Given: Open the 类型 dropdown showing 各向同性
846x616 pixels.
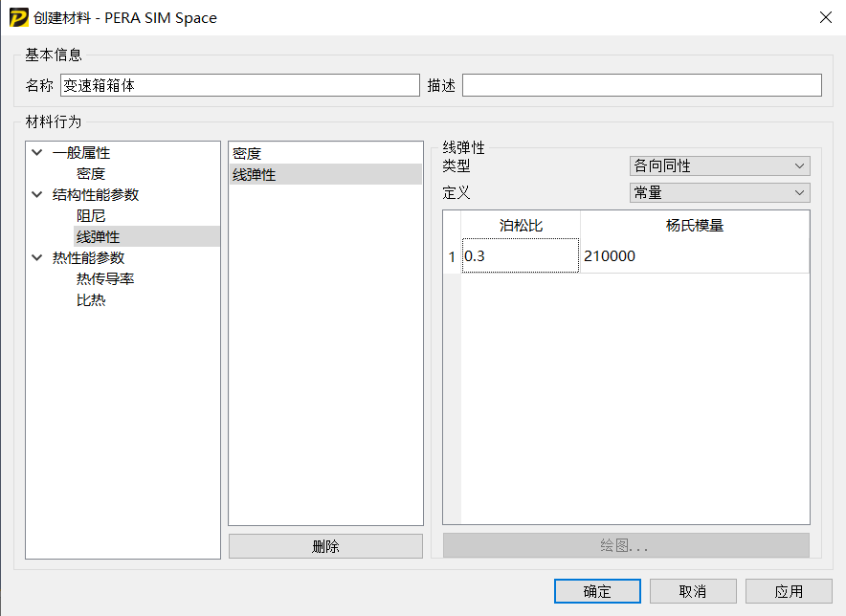Looking at the screenshot, I should (x=719, y=165).
